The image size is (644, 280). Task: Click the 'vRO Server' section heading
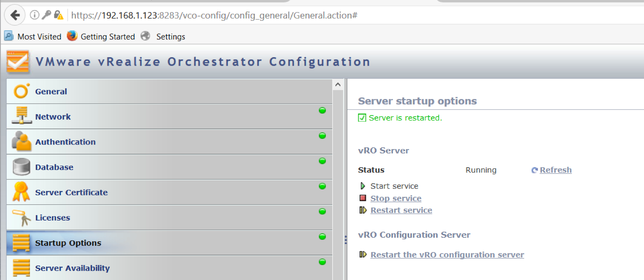[383, 150]
